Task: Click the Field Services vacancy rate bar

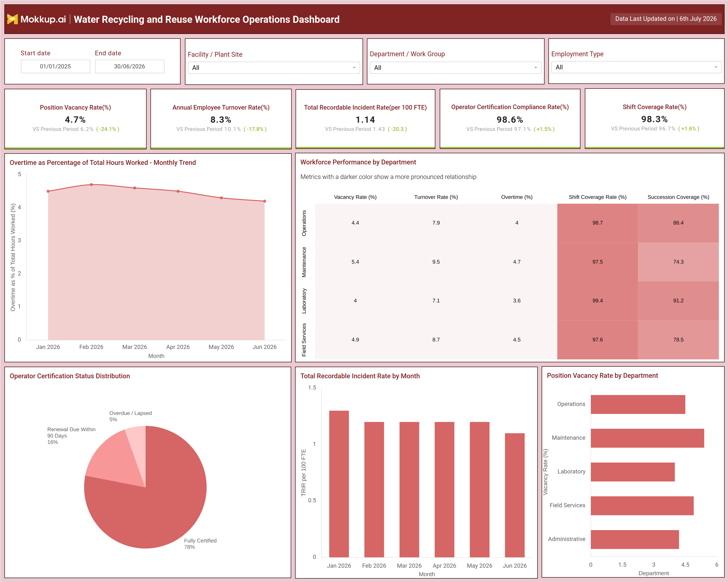Action: tap(642, 506)
